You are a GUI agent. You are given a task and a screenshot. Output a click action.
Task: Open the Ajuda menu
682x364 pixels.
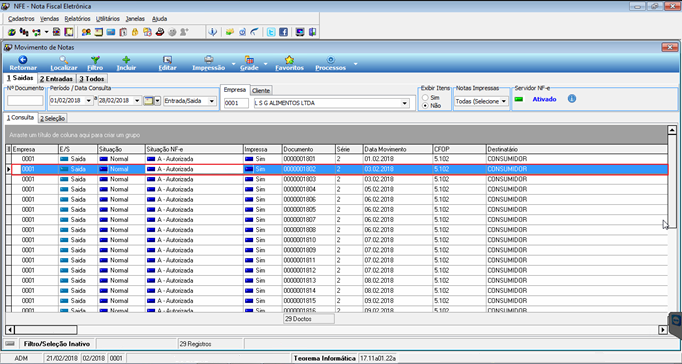[160, 19]
